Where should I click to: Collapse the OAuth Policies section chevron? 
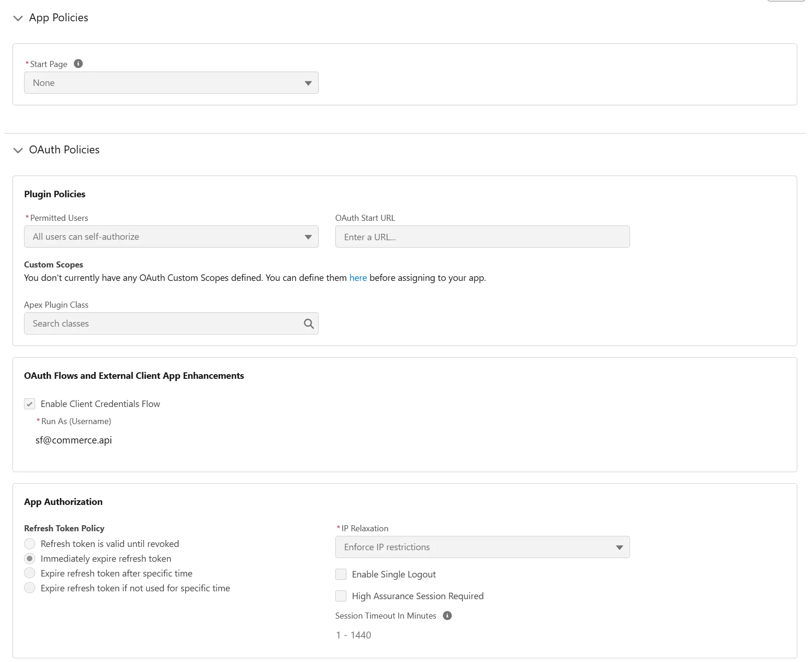[18, 150]
